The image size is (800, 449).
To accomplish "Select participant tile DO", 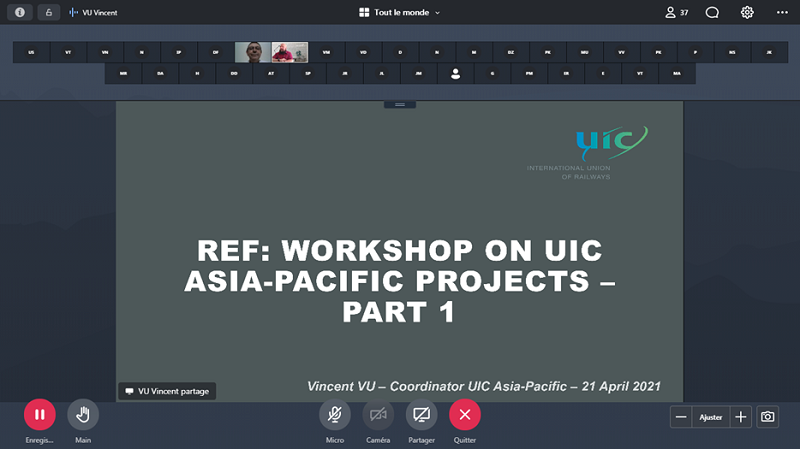I will (234, 74).
